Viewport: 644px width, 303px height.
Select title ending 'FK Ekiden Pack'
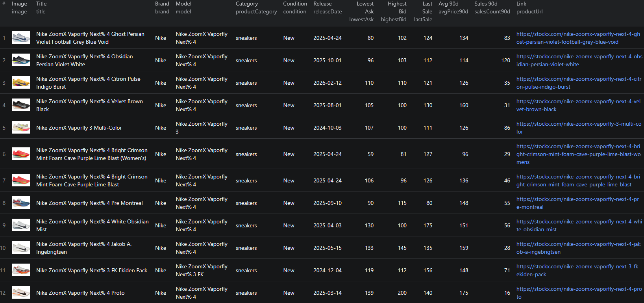pos(92,270)
